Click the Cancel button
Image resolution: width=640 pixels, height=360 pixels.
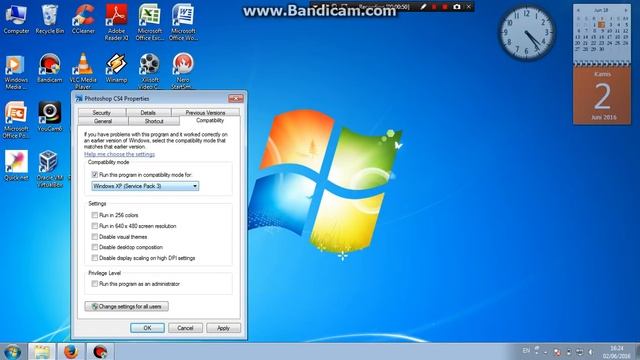185,328
